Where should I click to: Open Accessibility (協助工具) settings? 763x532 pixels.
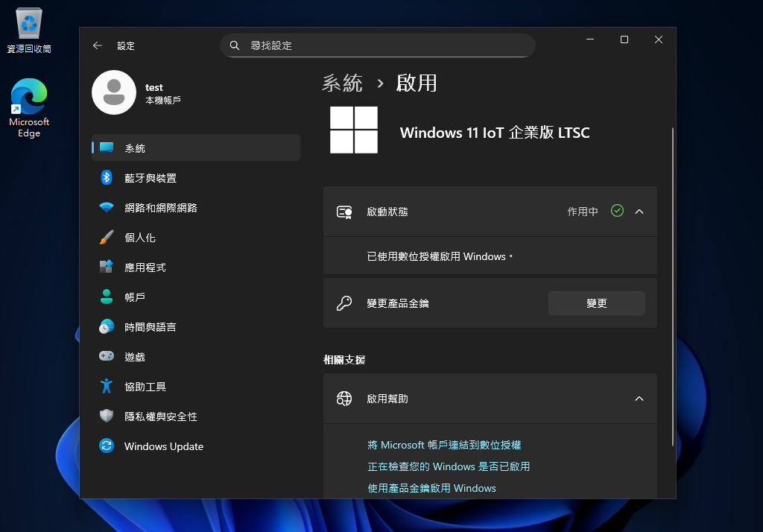coord(145,387)
